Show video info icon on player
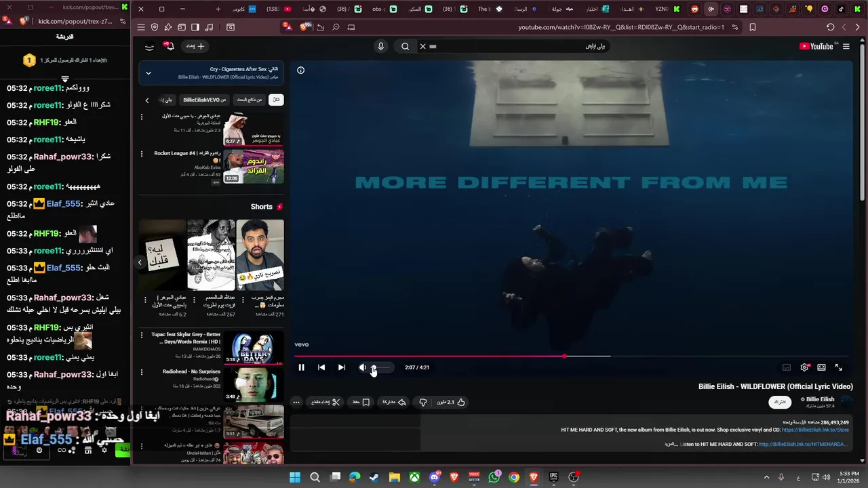The width and height of the screenshot is (868, 488). pyautogui.click(x=300, y=70)
